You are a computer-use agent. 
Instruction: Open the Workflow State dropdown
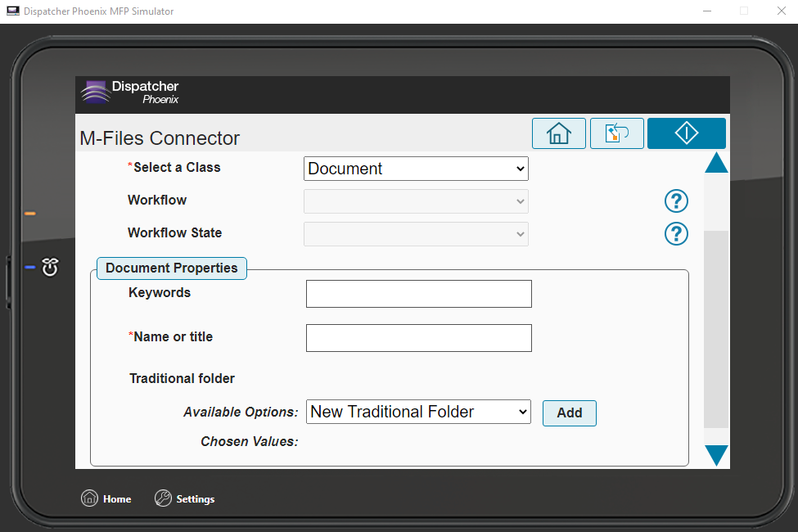[416, 234]
